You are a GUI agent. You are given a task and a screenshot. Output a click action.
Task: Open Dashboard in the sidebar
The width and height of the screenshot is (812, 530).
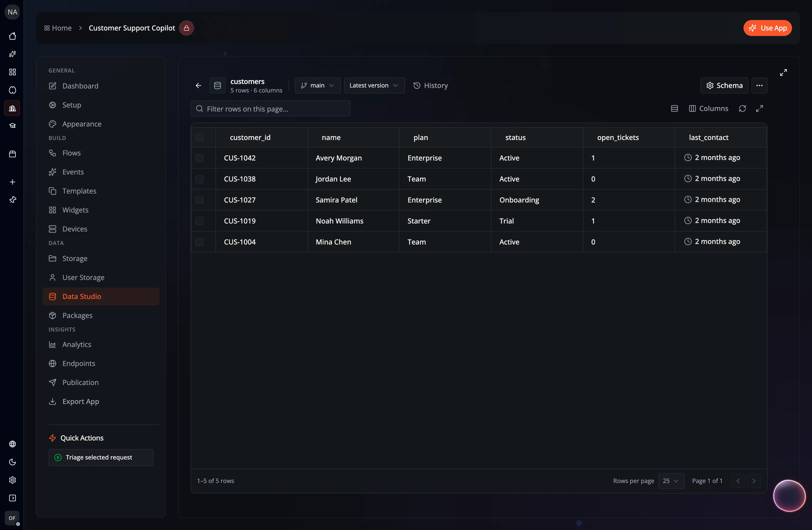(101, 86)
